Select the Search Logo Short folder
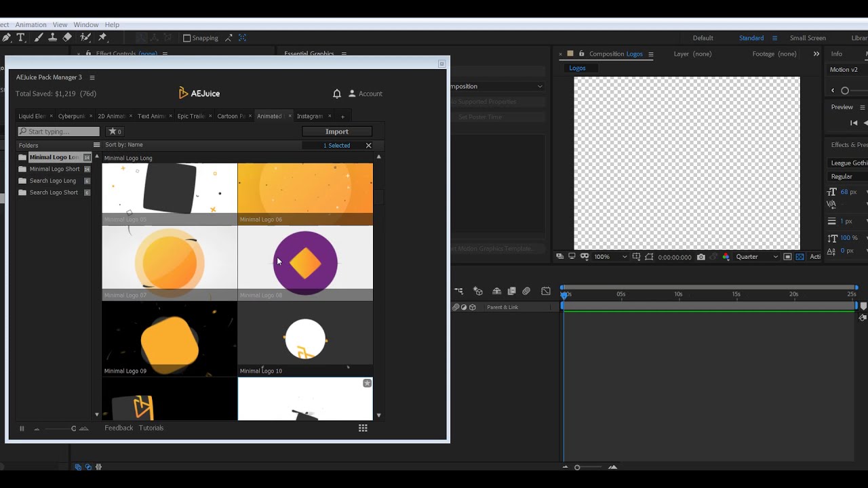The height and width of the screenshot is (488, 868). coord(54,192)
